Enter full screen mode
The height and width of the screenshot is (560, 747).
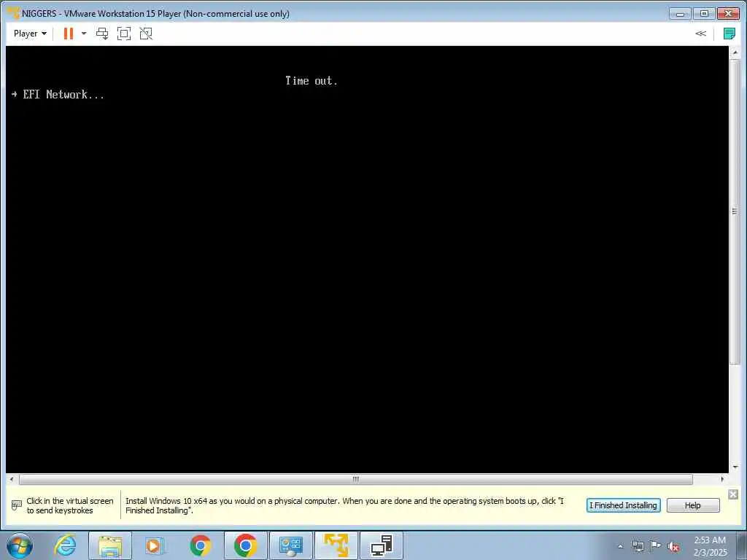point(124,34)
